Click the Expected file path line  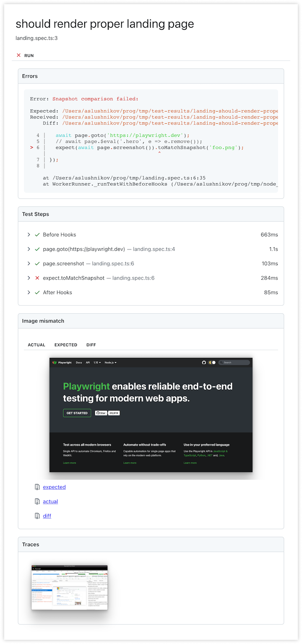(154, 111)
